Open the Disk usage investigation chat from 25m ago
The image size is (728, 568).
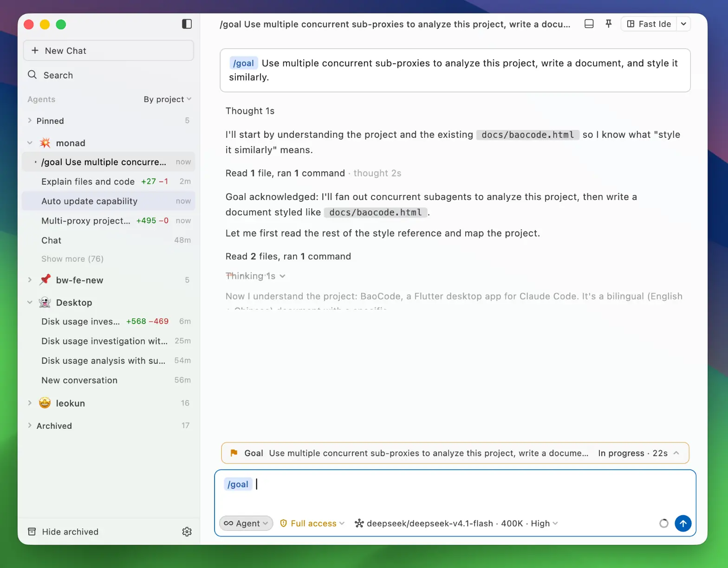coord(109,341)
